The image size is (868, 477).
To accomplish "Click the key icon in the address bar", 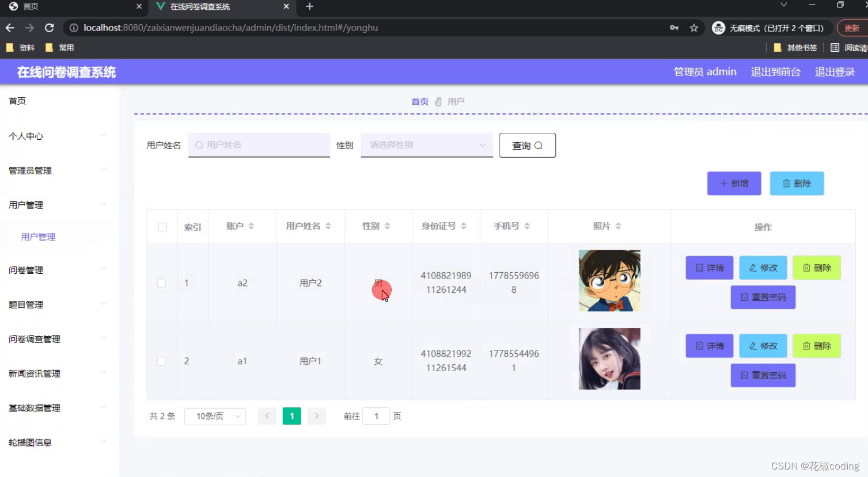I will (x=674, y=28).
